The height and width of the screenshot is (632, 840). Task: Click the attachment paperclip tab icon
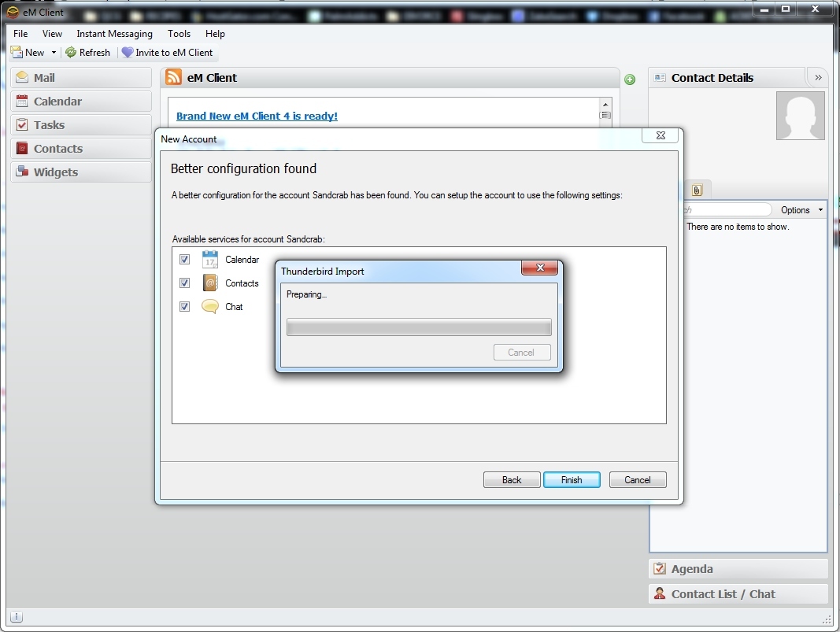coord(697,190)
